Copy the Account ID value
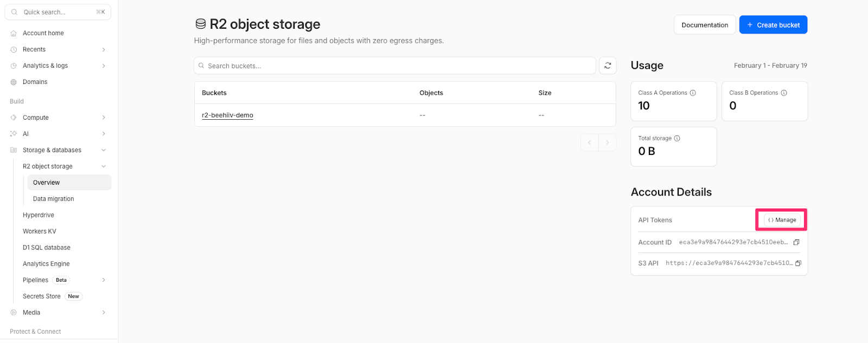Viewport: 868px width, 343px height. (x=796, y=242)
